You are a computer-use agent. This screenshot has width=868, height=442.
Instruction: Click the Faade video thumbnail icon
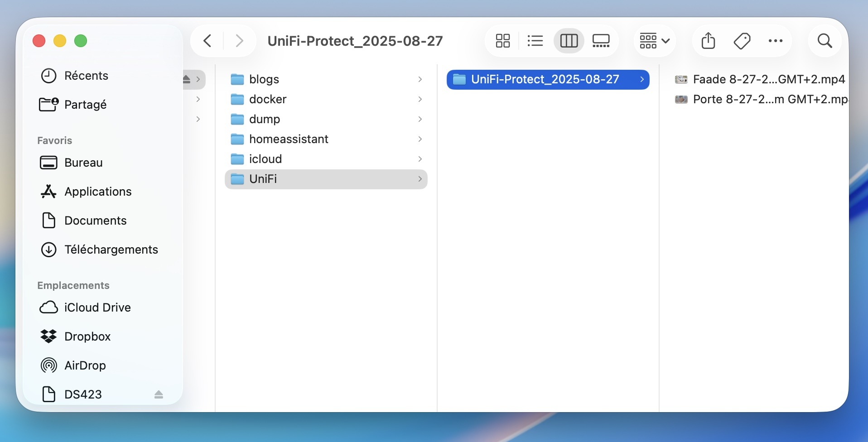coord(681,80)
